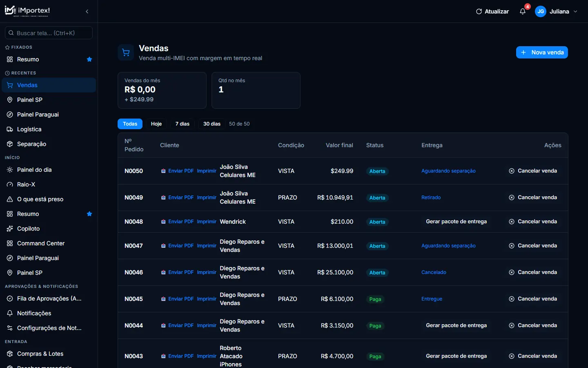This screenshot has height=368, width=588.
Task: Focus the Buscar tela search field
Action: pos(49,33)
